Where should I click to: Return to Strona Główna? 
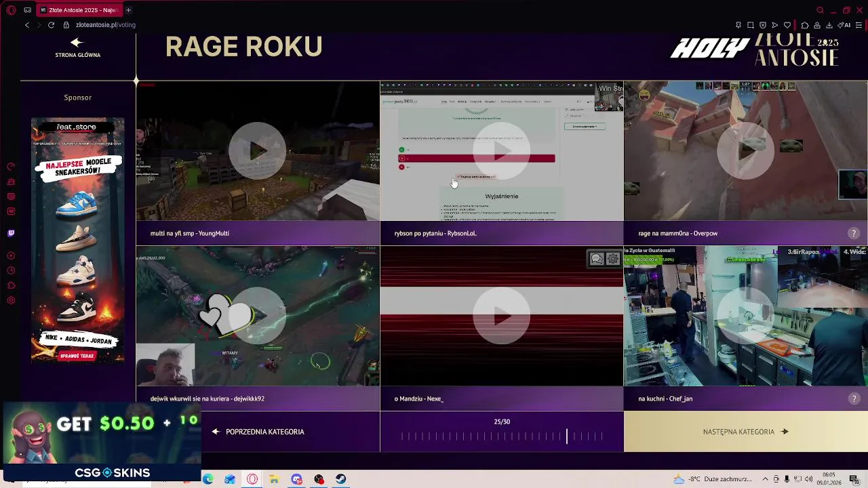coord(77,47)
